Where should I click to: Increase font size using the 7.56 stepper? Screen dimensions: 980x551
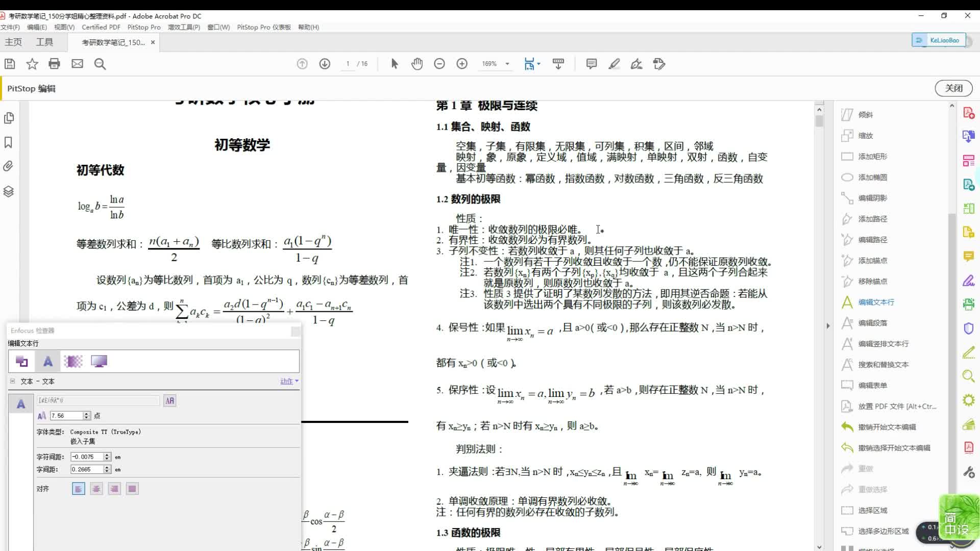coord(87,413)
